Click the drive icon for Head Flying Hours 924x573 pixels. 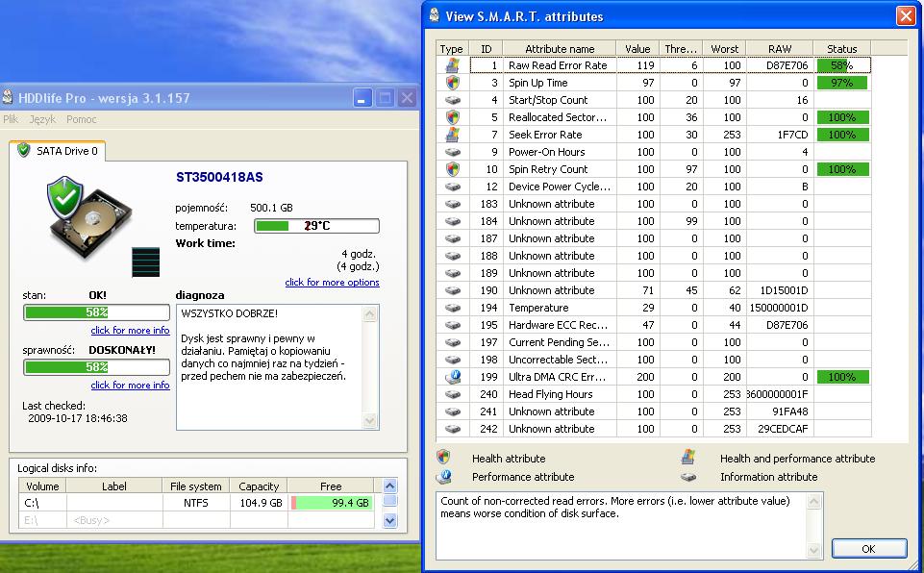[453, 394]
